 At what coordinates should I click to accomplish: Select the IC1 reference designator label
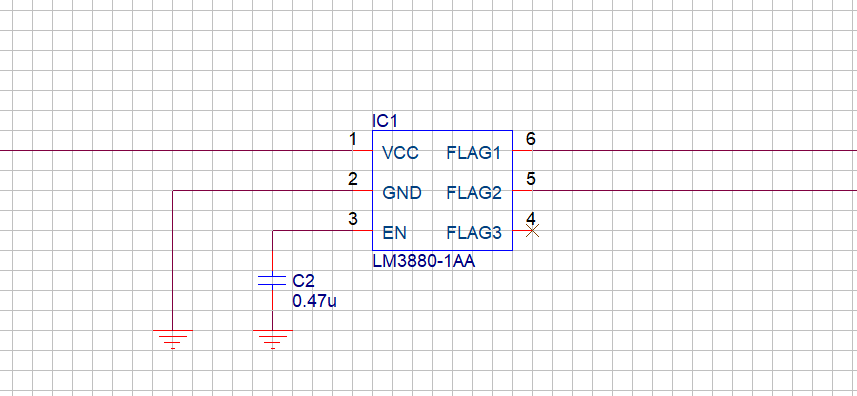click(384, 121)
